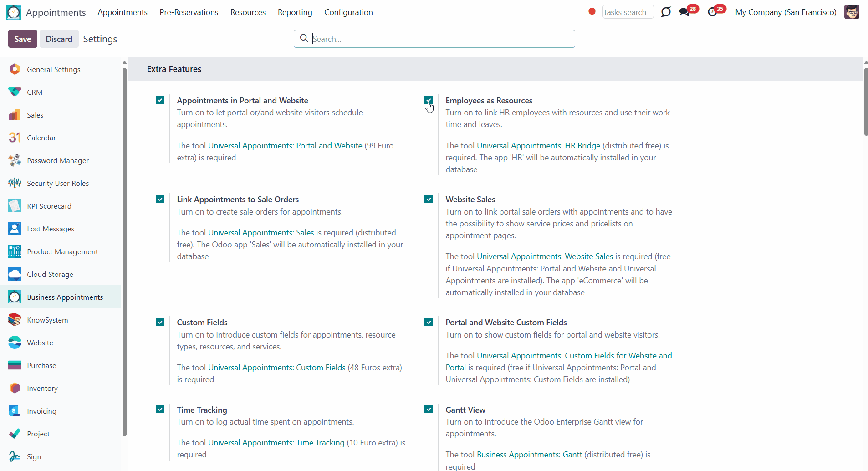Open Custom Fields for Website and Portal link

pos(559,362)
